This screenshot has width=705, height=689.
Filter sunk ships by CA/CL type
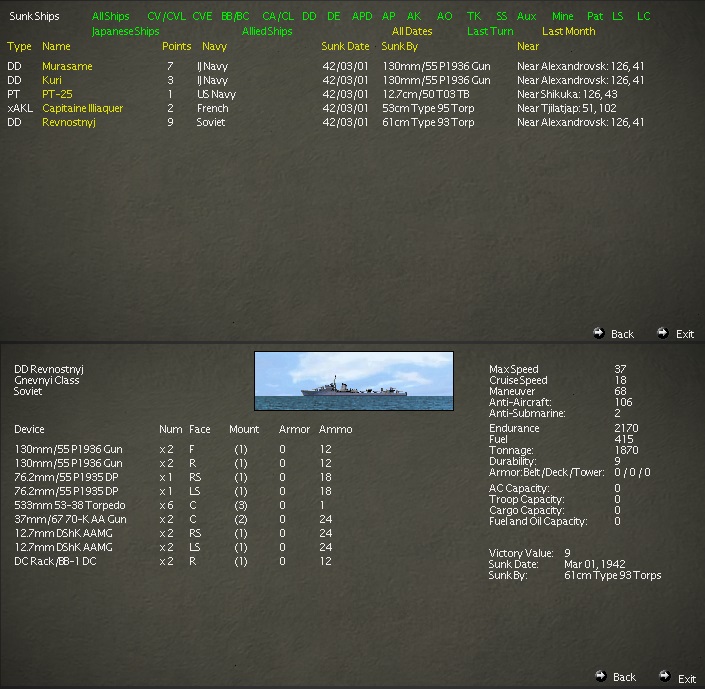pos(278,16)
